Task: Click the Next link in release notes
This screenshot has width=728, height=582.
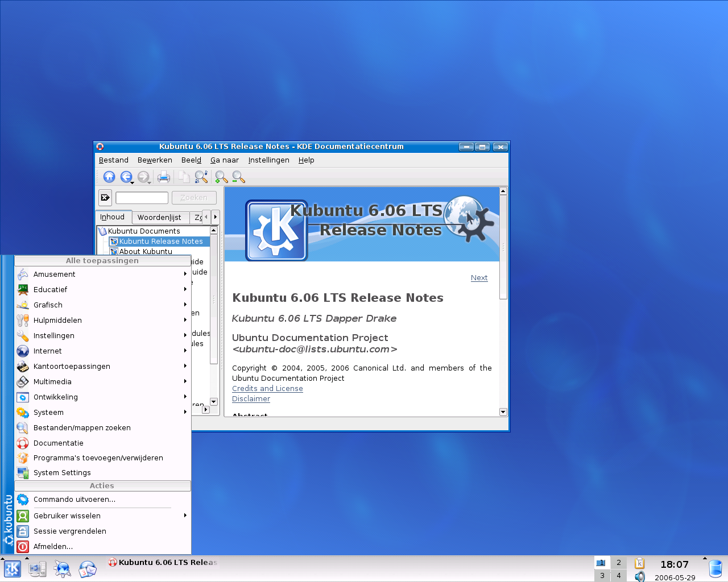Action: (479, 278)
